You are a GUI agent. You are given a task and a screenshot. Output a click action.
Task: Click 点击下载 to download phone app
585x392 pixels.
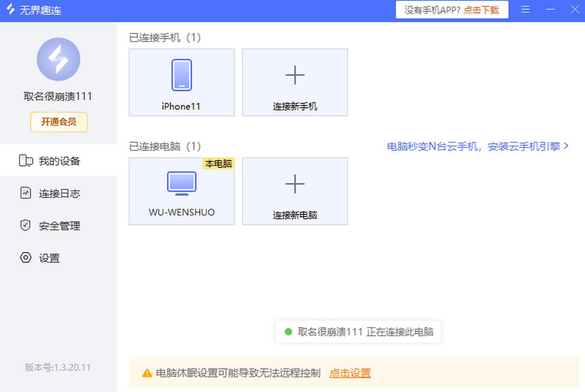[x=481, y=10]
